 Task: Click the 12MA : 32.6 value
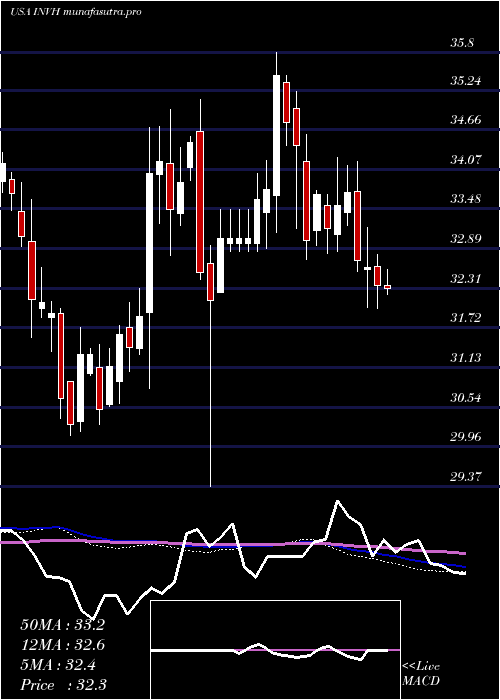(62, 645)
